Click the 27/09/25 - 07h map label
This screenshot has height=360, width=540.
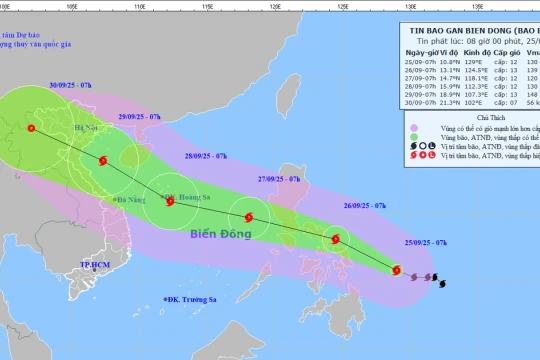point(279,179)
